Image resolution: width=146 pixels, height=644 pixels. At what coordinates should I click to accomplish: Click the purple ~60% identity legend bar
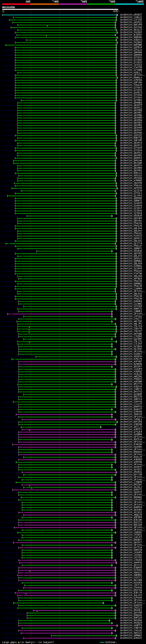click(x=73, y=4)
